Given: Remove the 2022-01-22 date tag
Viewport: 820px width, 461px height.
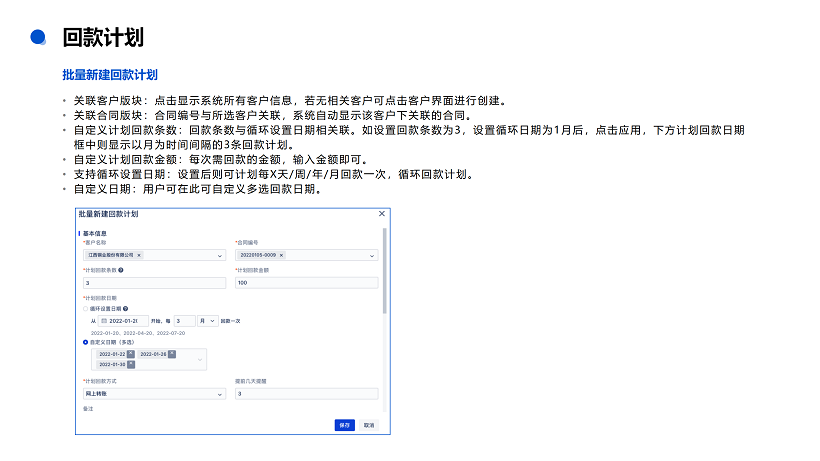Looking at the screenshot, I should (x=131, y=354).
